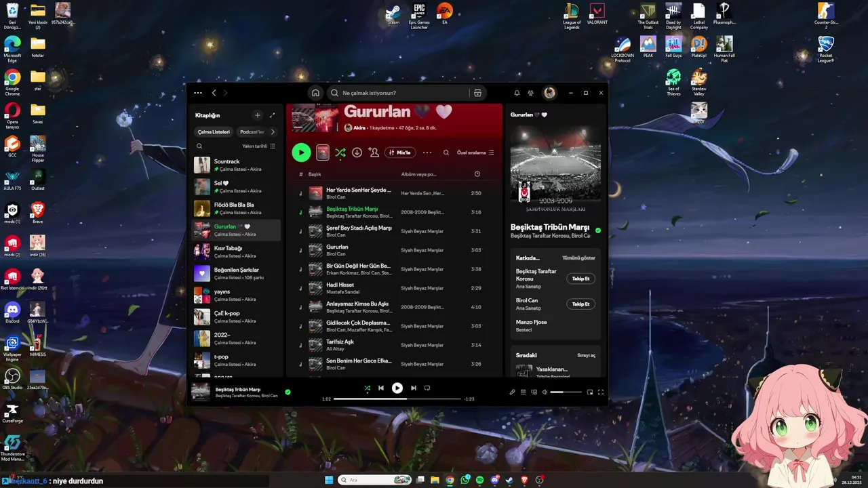Click the white play button in player bar

[x=397, y=388]
